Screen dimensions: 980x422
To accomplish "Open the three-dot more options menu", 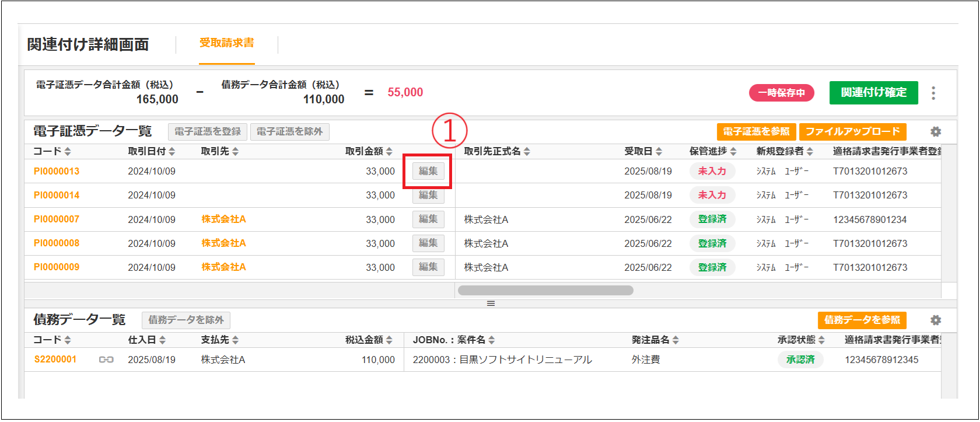I will 933,93.
